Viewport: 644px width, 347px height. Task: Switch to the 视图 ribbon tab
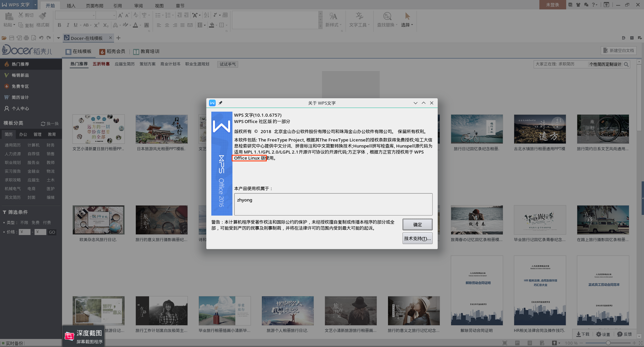click(x=159, y=6)
